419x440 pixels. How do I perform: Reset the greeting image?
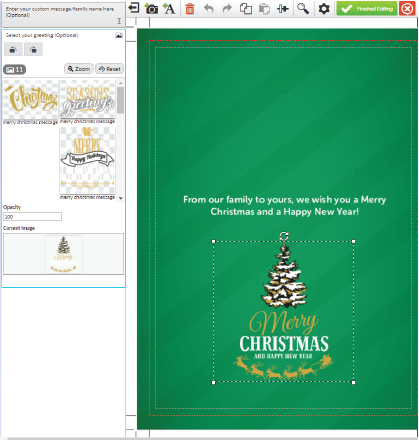coord(110,69)
